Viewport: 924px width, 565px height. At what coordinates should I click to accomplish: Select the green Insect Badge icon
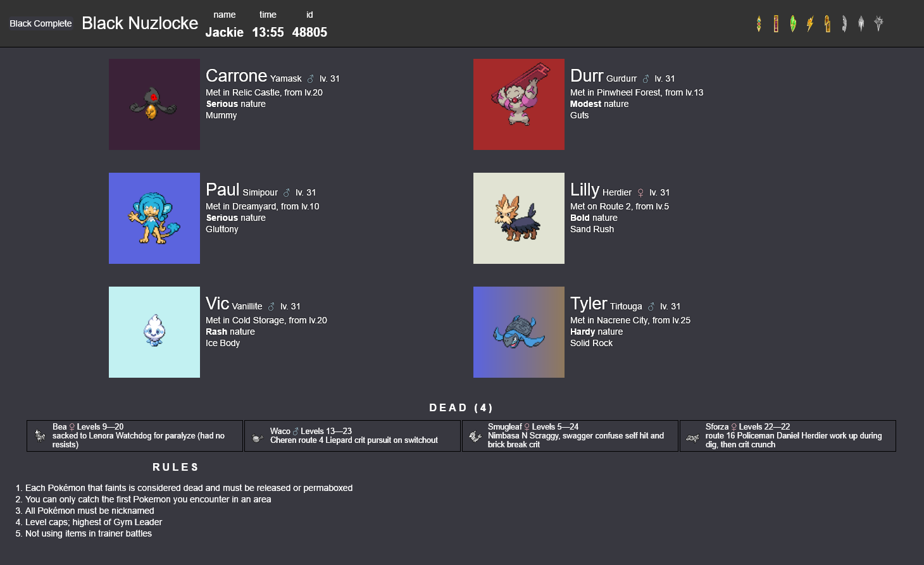tap(793, 24)
